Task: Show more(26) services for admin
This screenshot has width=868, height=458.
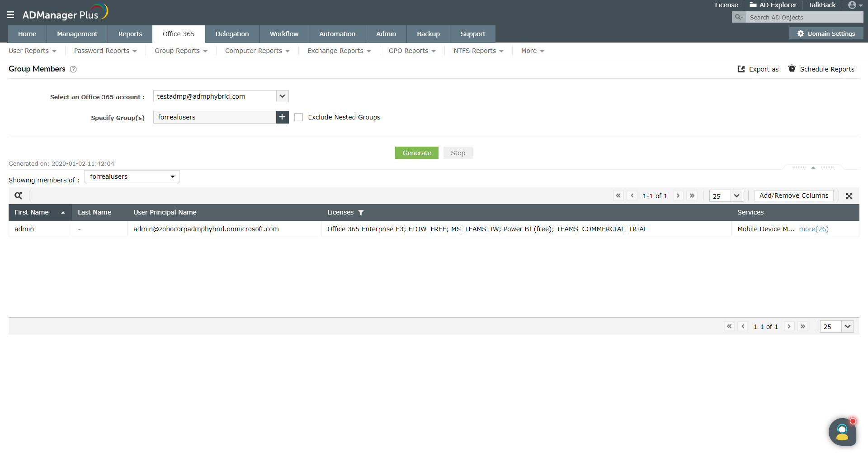Action: pyautogui.click(x=814, y=229)
